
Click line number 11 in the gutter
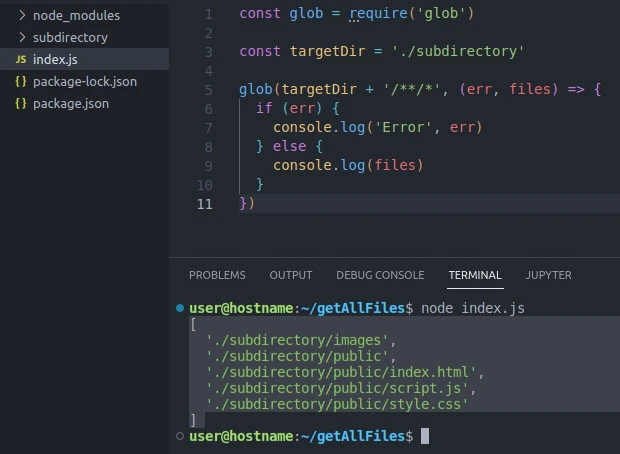[205, 203]
